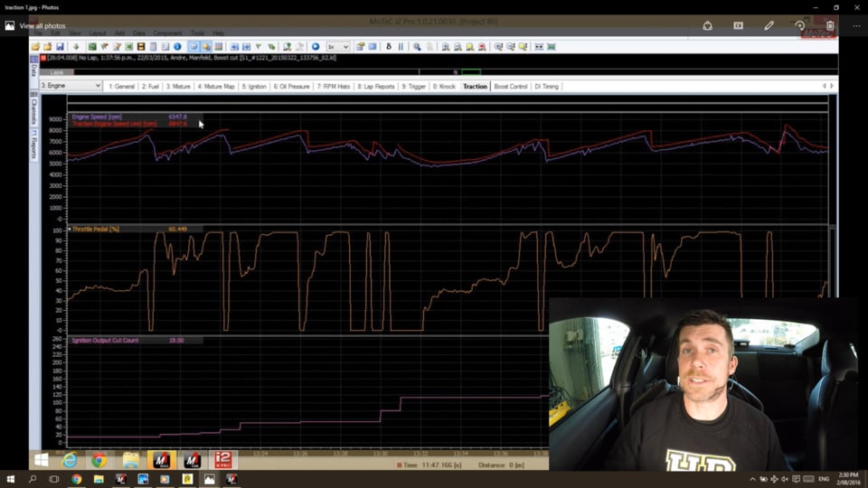Click the delta symbol toolbar icon
The width and height of the screenshot is (868, 488).
click(389, 46)
